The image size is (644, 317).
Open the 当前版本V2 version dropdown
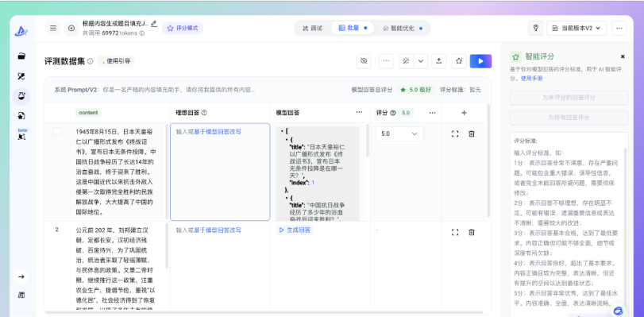(577, 28)
